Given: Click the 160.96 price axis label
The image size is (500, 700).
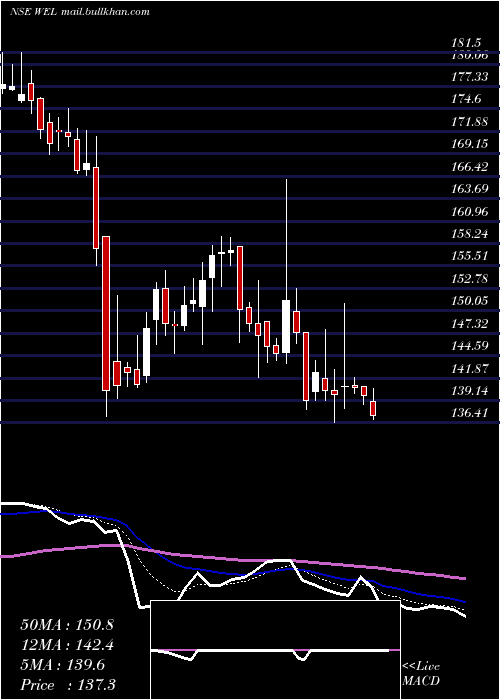Looking at the screenshot, I should [470, 212].
